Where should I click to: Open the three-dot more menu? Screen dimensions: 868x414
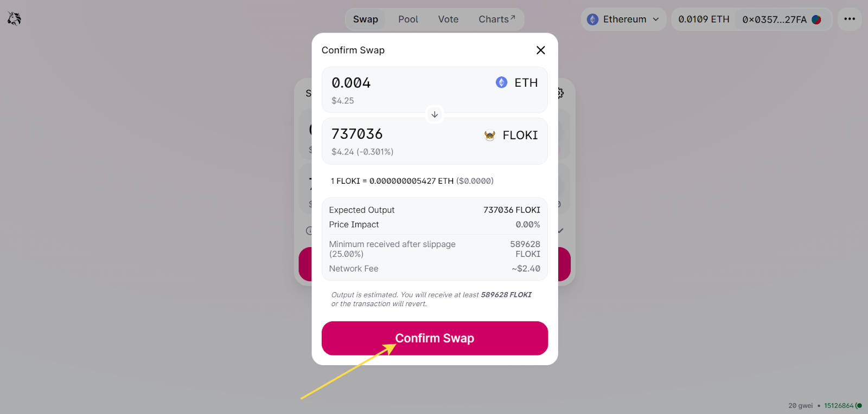click(850, 19)
